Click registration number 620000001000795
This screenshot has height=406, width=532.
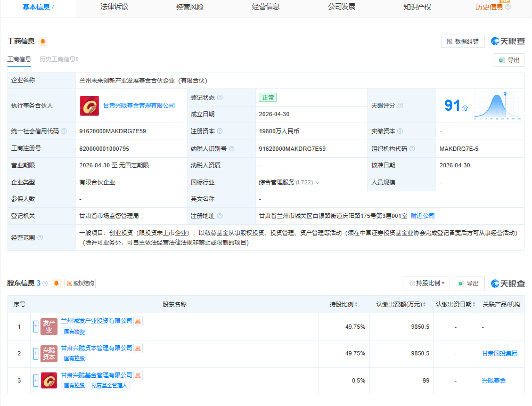click(x=104, y=149)
